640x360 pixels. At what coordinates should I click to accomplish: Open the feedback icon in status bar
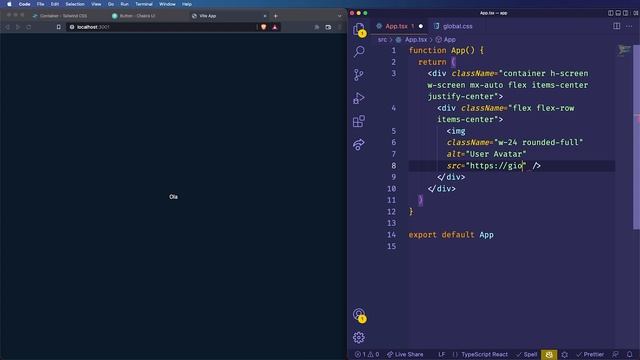coord(615,354)
